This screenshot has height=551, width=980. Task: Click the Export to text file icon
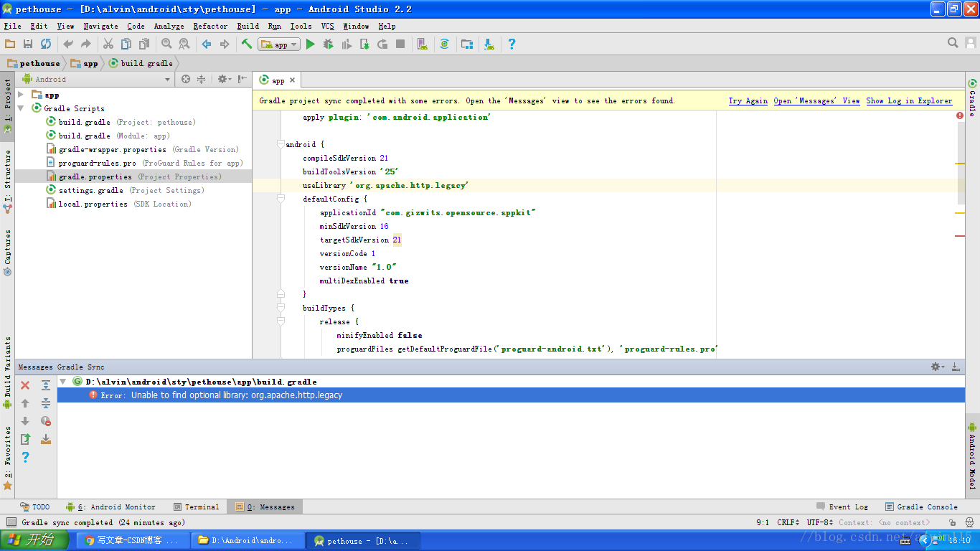click(25, 439)
